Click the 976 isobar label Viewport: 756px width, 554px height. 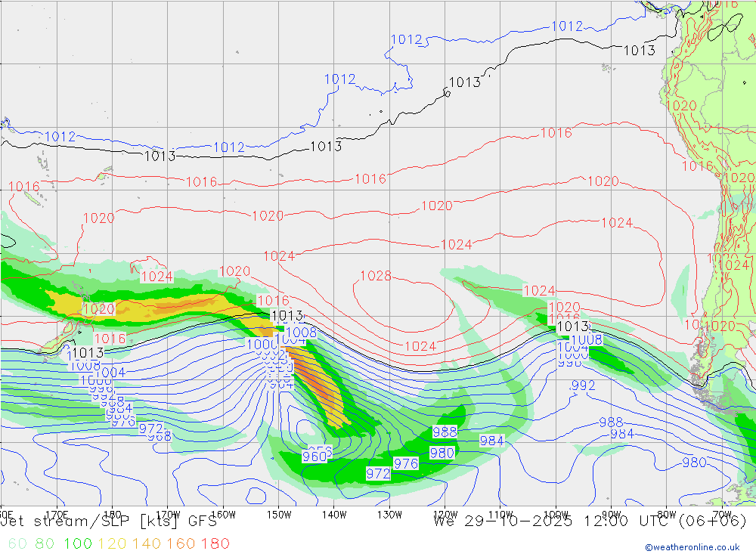(x=405, y=464)
